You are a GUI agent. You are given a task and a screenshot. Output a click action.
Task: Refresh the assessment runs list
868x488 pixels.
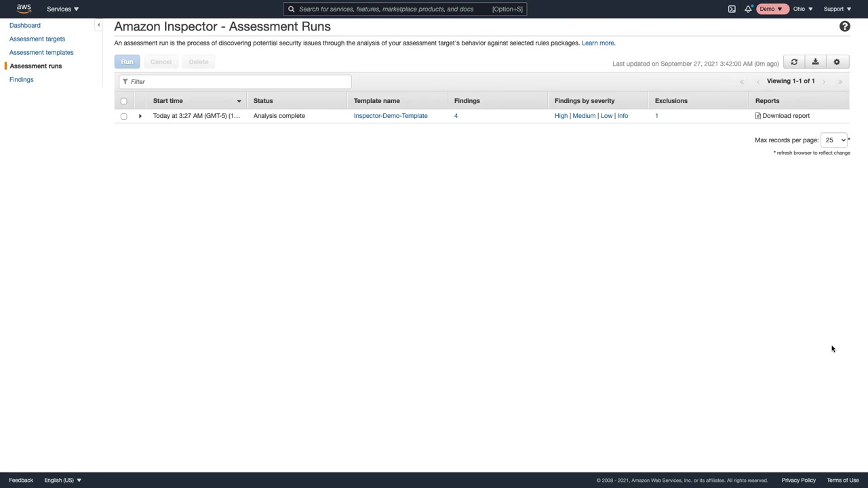point(794,62)
